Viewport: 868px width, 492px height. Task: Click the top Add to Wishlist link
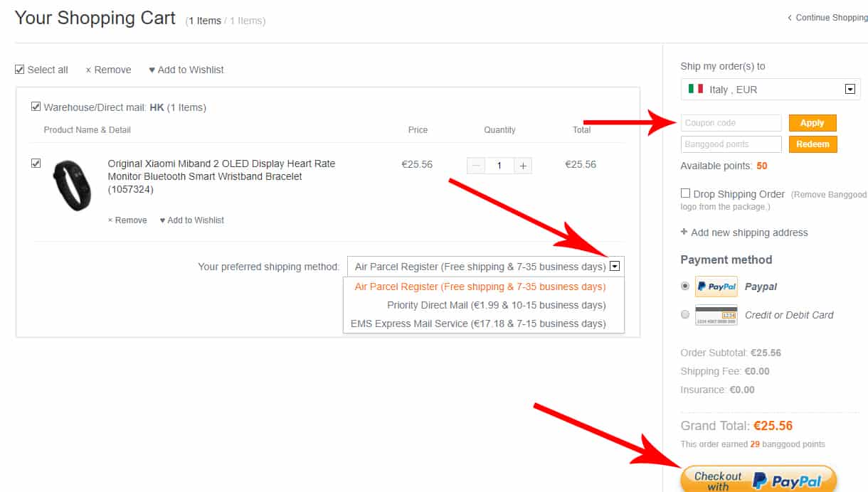(x=186, y=70)
